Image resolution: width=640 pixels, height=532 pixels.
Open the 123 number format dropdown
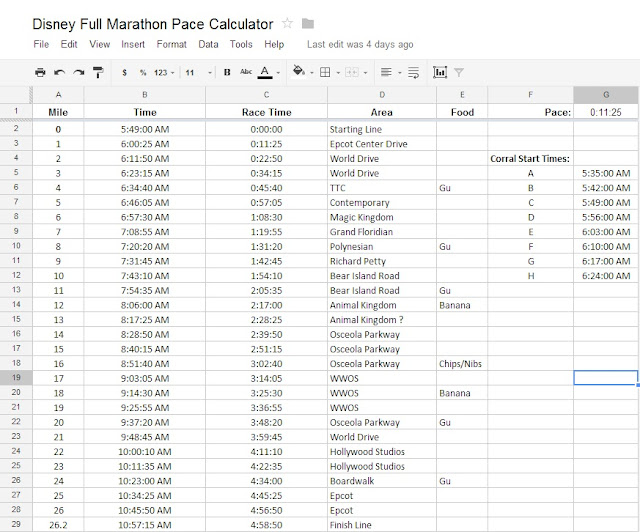(164, 73)
